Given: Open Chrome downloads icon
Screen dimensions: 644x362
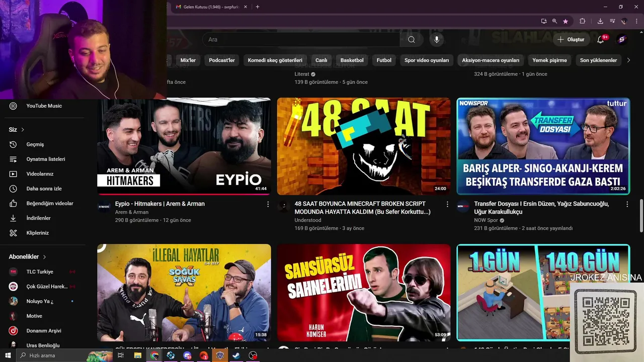Looking at the screenshot, I should coord(600,21).
